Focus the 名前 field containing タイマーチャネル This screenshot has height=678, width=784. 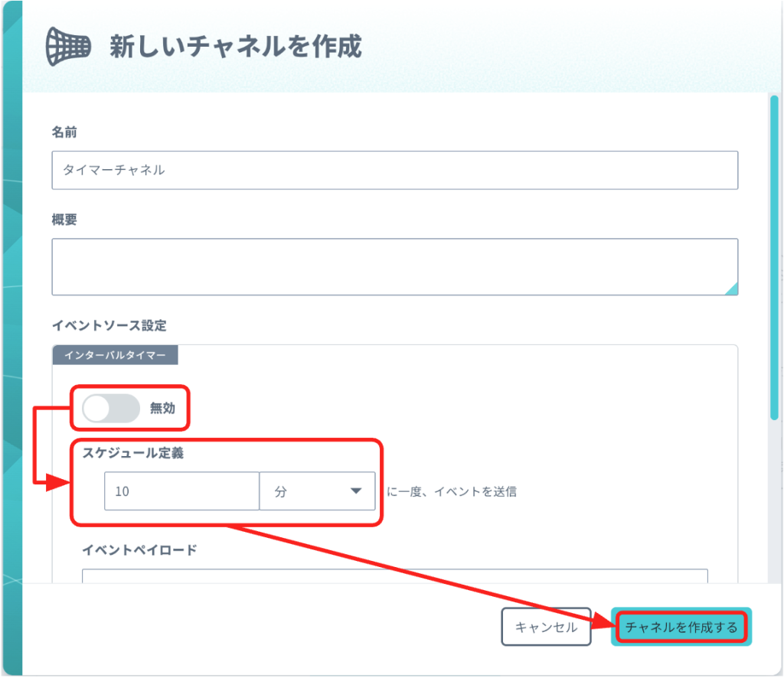point(394,170)
